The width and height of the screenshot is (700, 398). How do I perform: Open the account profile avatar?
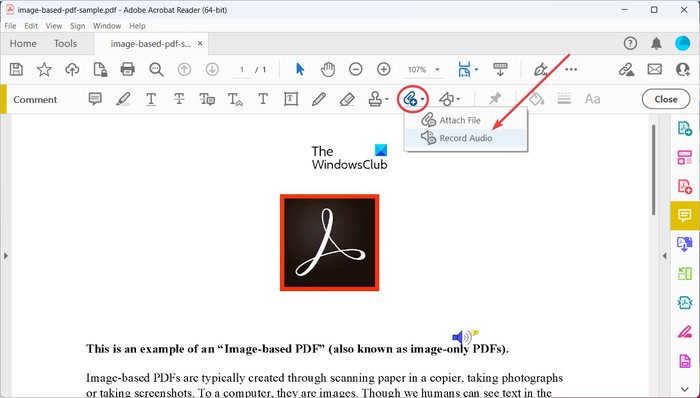pyautogui.click(x=683, y=43)
